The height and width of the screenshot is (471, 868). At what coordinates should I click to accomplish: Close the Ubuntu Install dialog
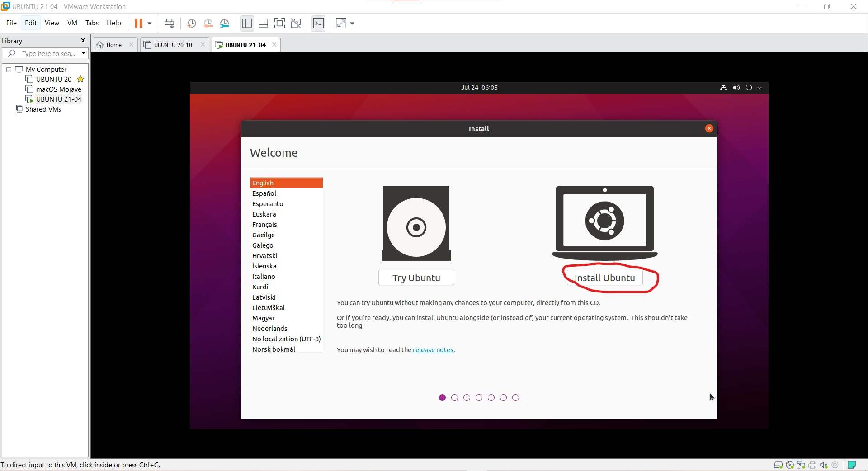coord(709,128)
